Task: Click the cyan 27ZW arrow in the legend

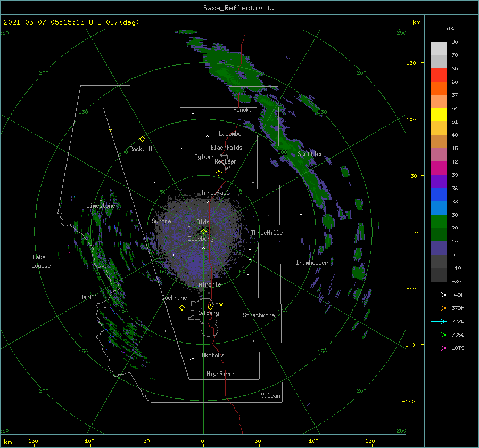Action: (439, 321)
